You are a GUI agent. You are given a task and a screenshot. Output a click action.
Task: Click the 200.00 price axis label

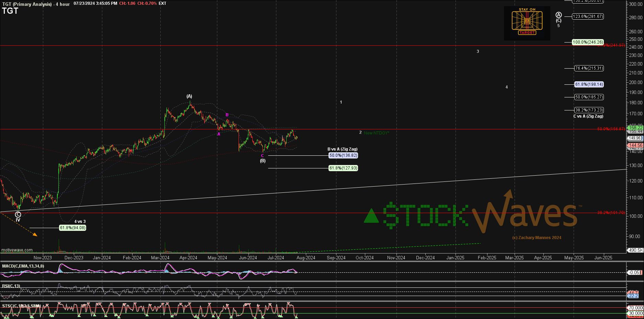click(x=636, y=82)
